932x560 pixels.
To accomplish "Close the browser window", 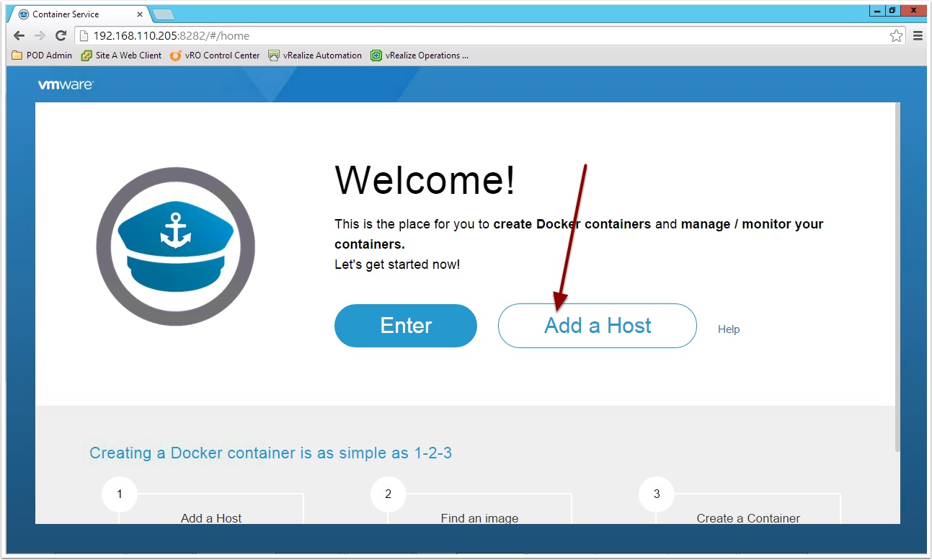I will coord(914,10).
